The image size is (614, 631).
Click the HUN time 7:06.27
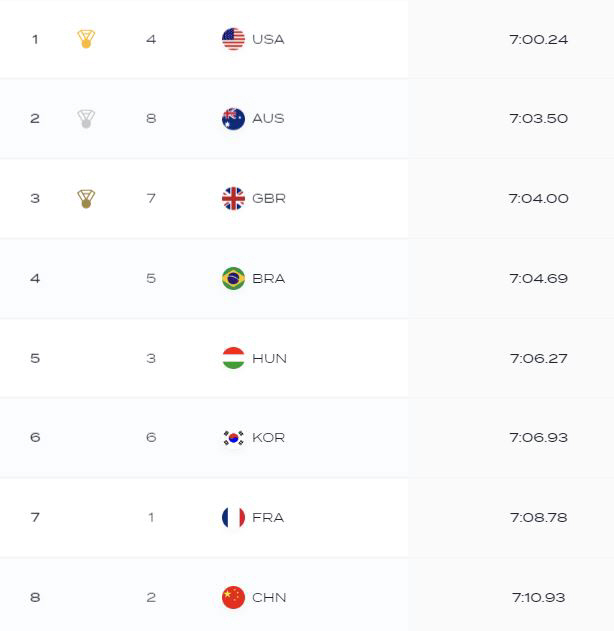pyautogui.click(x=539, y=358)
